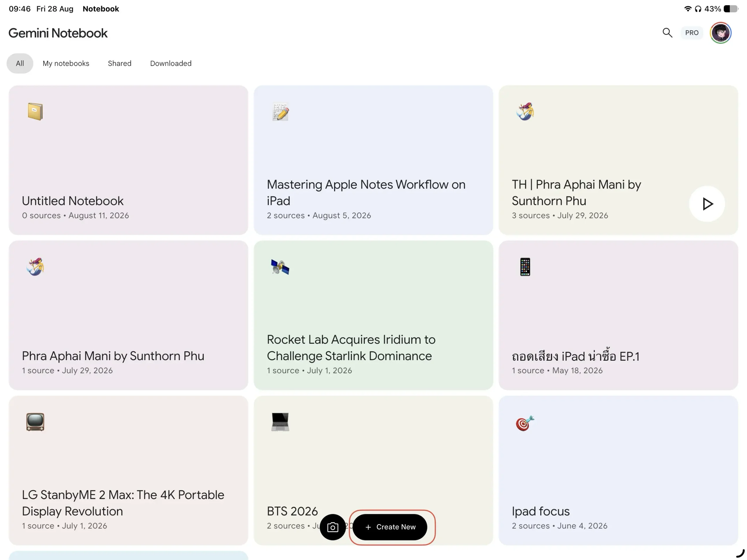Open Phra Aphai Mani notebook from July 29 with 1 source
This screenshot has height=560, width=747.
pos(113,356)
